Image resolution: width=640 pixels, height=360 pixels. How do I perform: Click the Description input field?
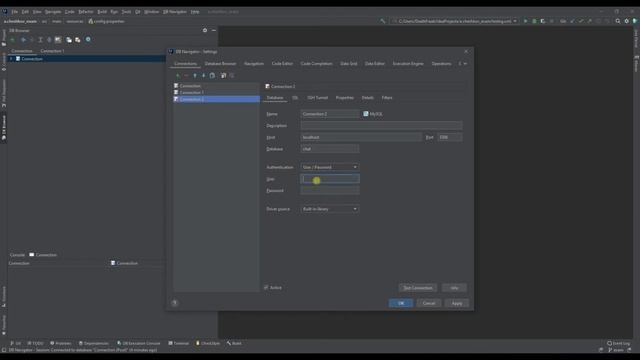click(382, 125)
